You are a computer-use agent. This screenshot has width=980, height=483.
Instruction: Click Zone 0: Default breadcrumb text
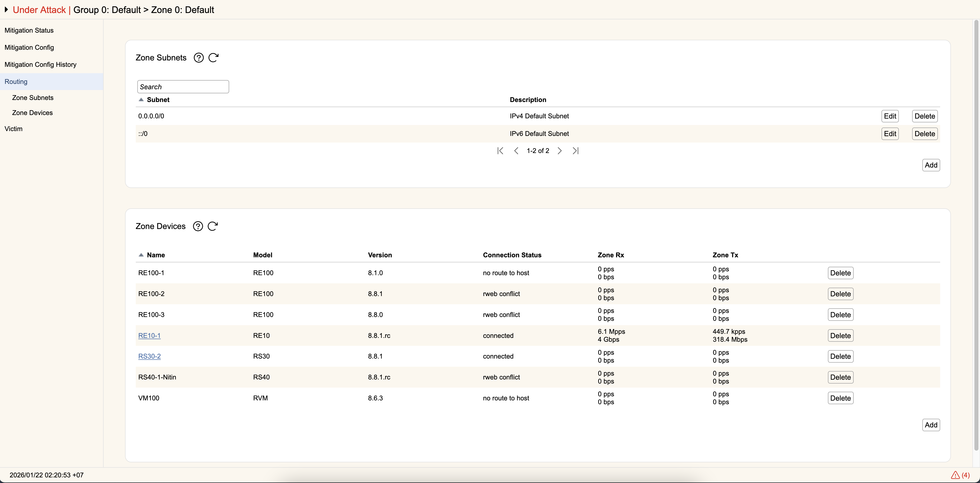[183, 10]
